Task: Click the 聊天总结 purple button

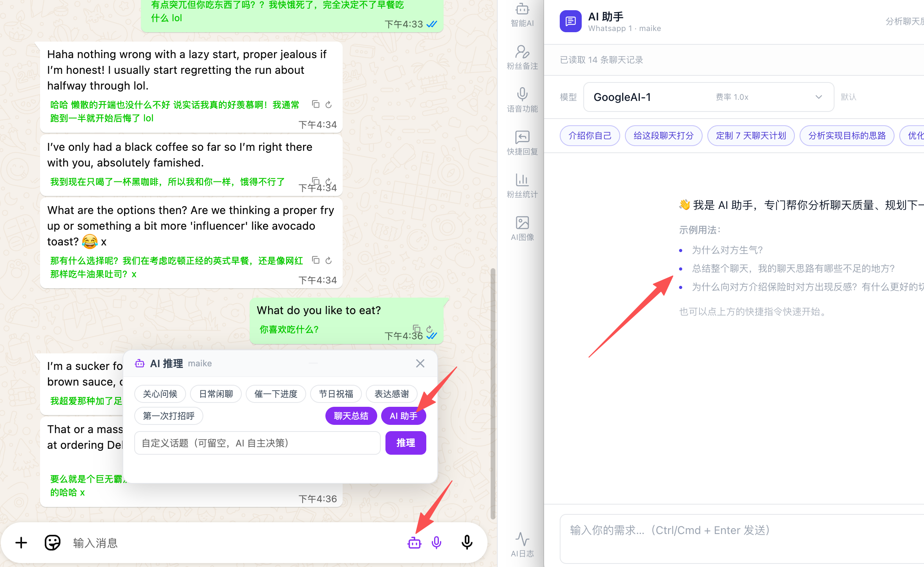Action: pyautogui.click(x=351, y=416)
